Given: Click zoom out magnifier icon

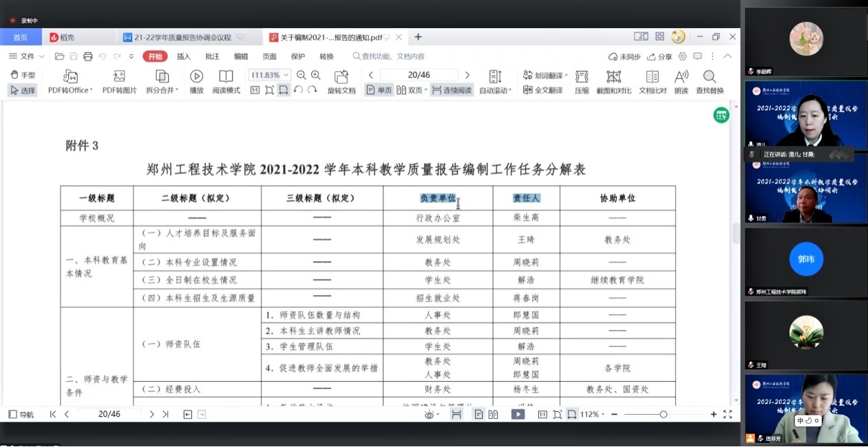Looking at the screenshot, I should pos(301,75).
